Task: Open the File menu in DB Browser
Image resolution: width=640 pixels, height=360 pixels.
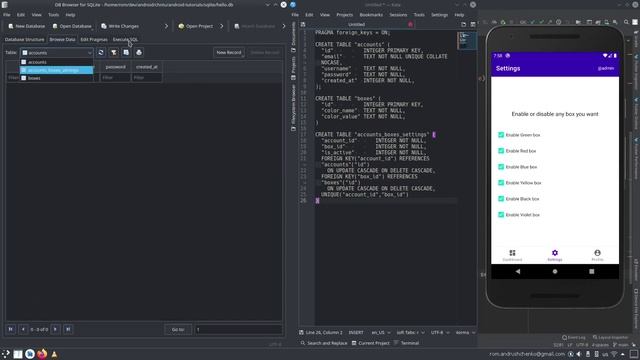Action: (x=7, y=15)
